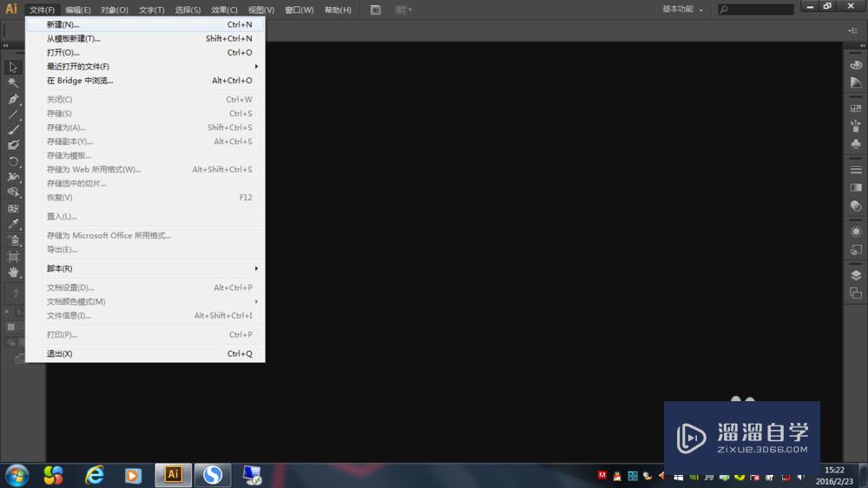Collapse the left tools panel arrows
Image resolution: width=868 pixels, height=488 pixels.
click(x=5, y=45)
